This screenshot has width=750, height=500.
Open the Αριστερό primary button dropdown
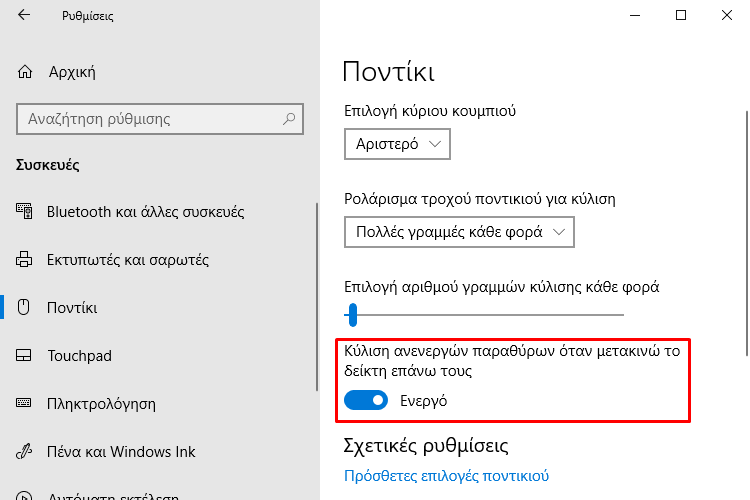pos(397,144)
